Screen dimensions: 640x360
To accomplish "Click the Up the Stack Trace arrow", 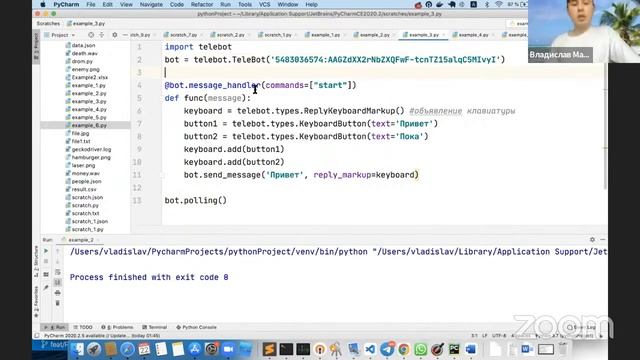I will (x=58, y=251).
